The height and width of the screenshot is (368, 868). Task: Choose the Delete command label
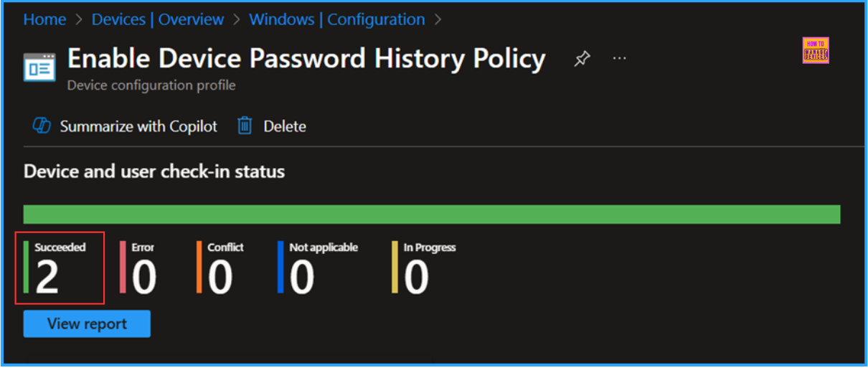pos(285,126)
